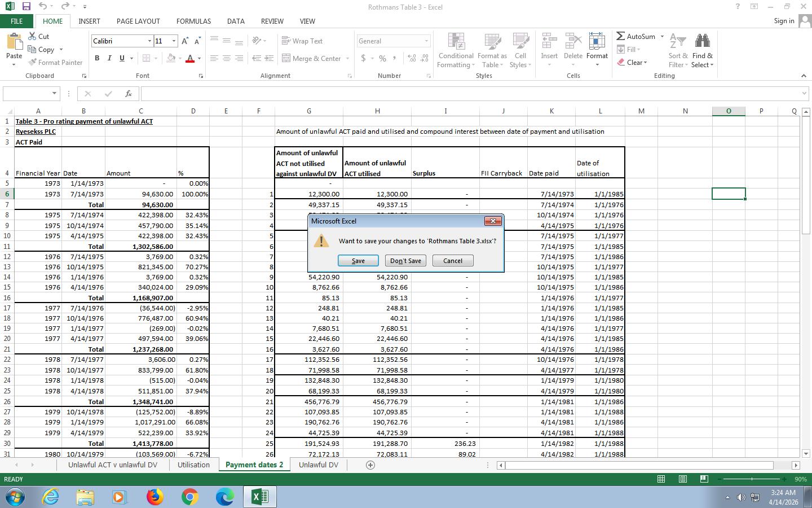The height and width of the screenshot is (508, 812).
Task: Click the AutoSum sigma icon
Action: pos(620,36)
